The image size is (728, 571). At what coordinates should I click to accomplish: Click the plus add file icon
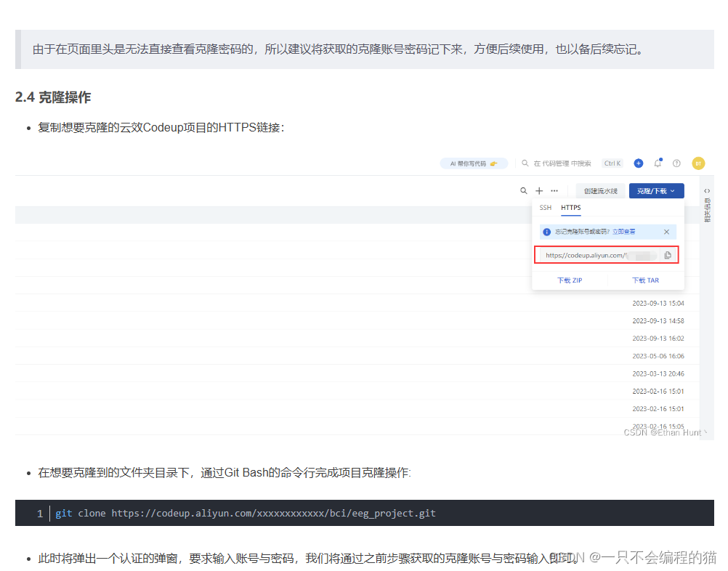[x=539, y=191]
